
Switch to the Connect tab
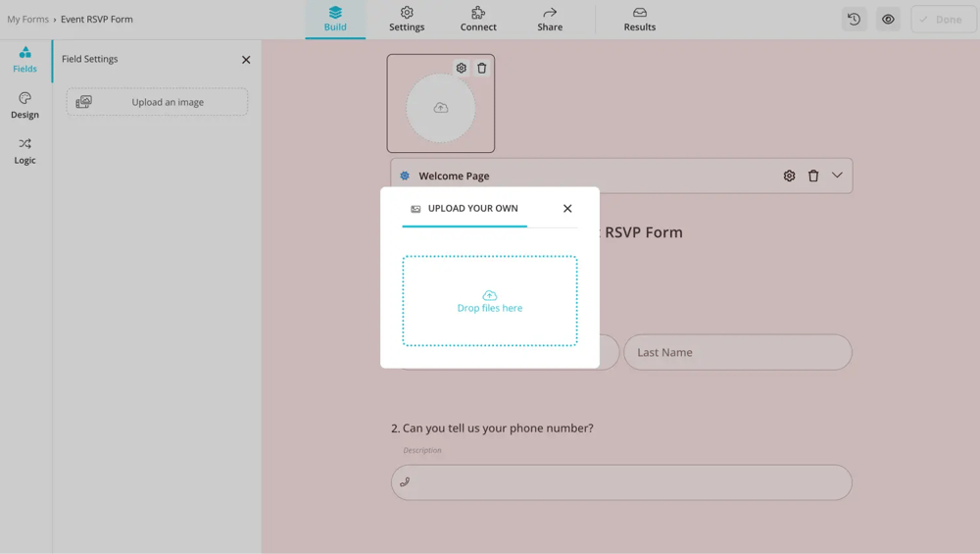point(478,20)
